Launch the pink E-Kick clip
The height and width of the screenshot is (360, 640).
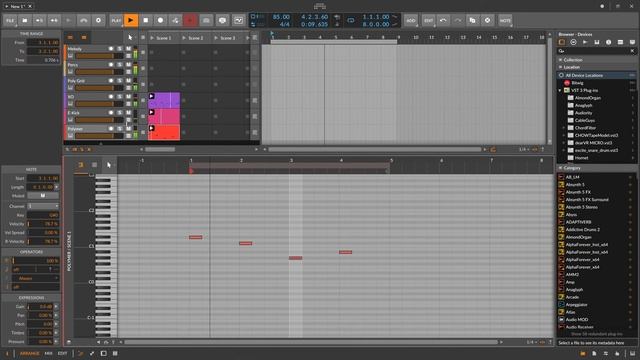[151, 112]
